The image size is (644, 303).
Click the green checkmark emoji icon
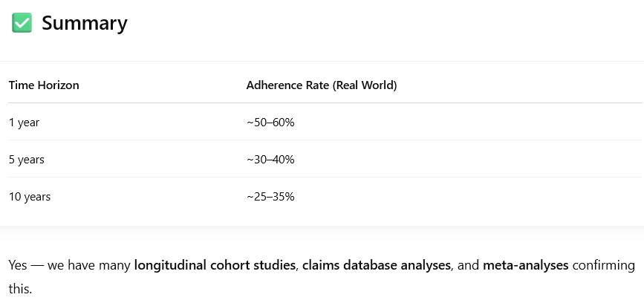click(22, 22)
